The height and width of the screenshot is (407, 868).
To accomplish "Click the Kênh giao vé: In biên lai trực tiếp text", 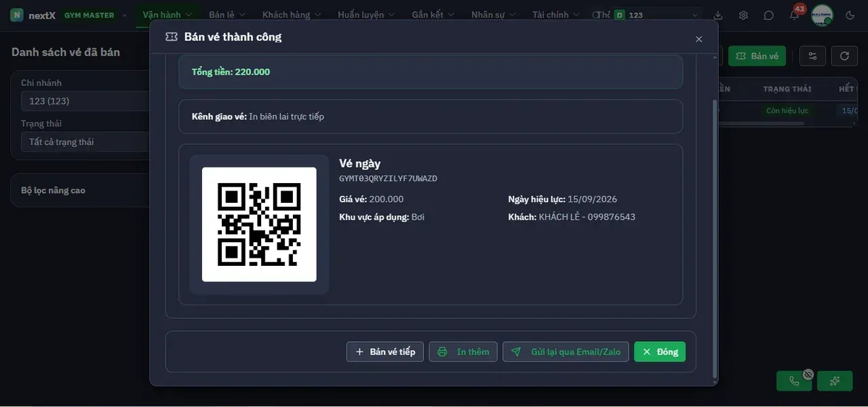I will point(258,117).
